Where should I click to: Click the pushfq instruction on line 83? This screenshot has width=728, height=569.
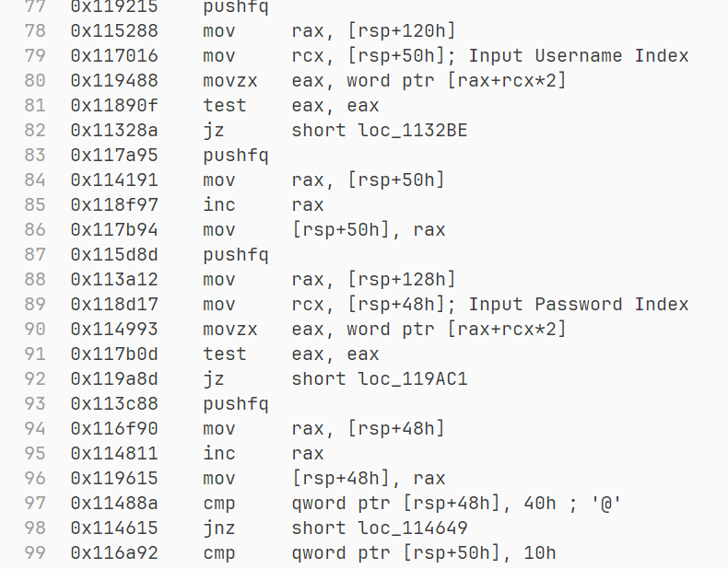click(x=236, y=156)
